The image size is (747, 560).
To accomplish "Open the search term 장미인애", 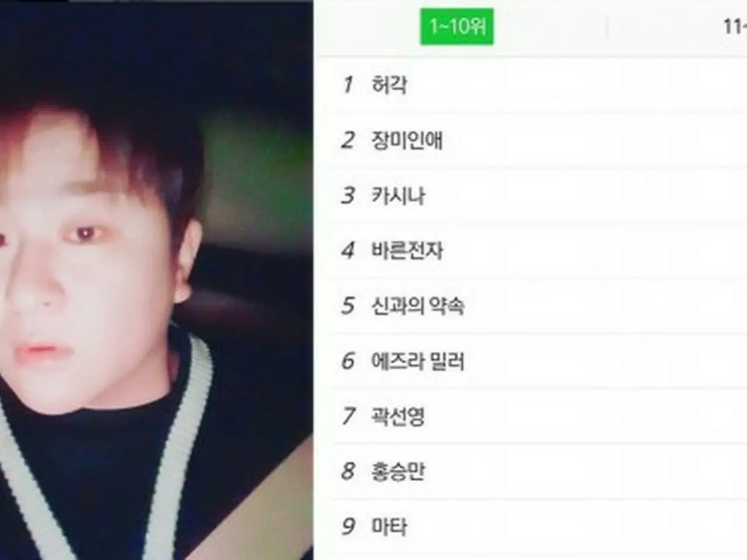I will coord(407,141).
